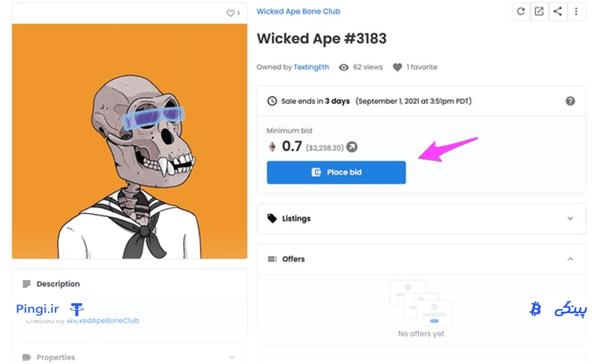
Task: Click the arrow icon beside the USD price
Action: (x=352, y=146)
